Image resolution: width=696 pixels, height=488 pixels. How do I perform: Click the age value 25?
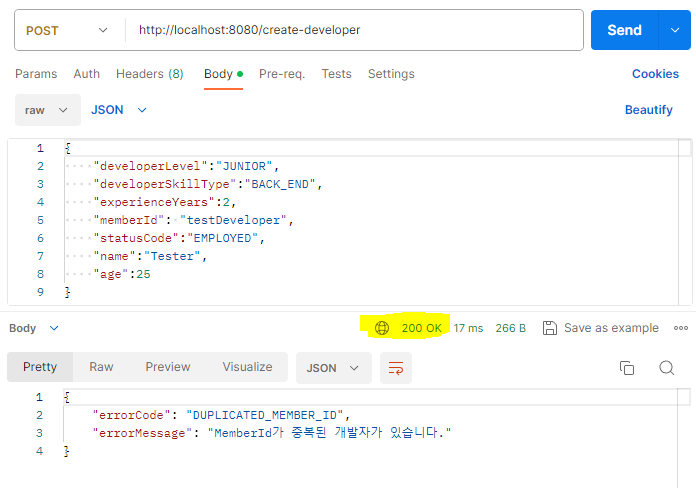(143, 274)
